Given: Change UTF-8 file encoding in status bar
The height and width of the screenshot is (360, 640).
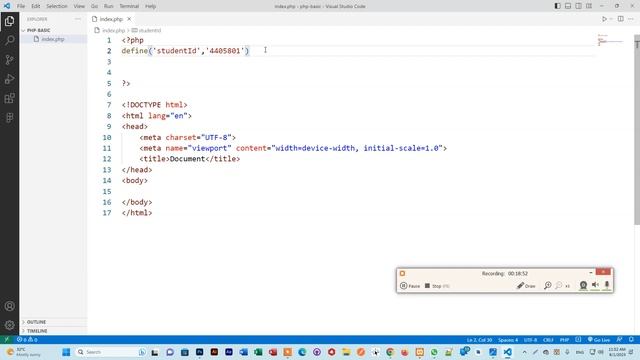Looking at the screenshot, I should pyautogui.click(x=530, y=340).
